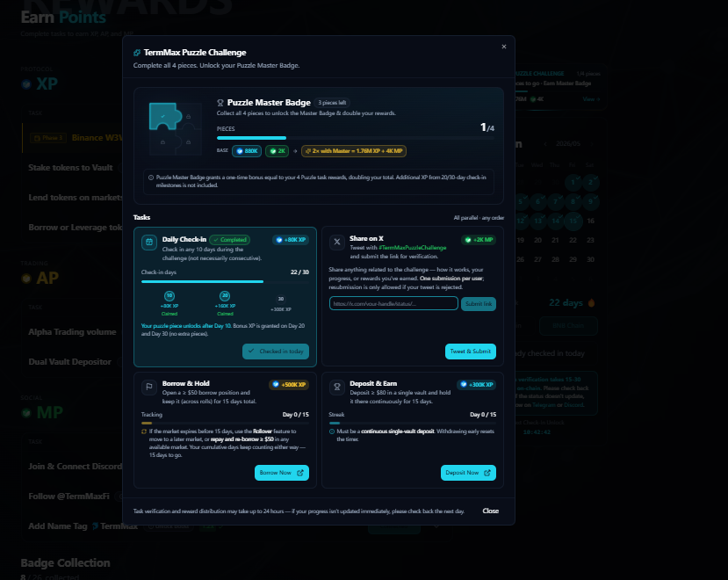Click the Daily Check-in calendar icon
Screen dimensions: 728x580
(149, 243)
